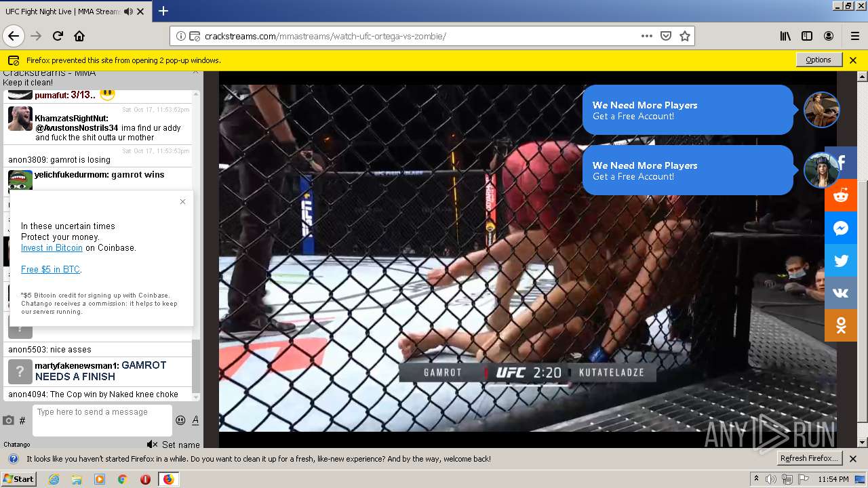Save page to Pocket
868x488 pixels.
click(666, 36)
